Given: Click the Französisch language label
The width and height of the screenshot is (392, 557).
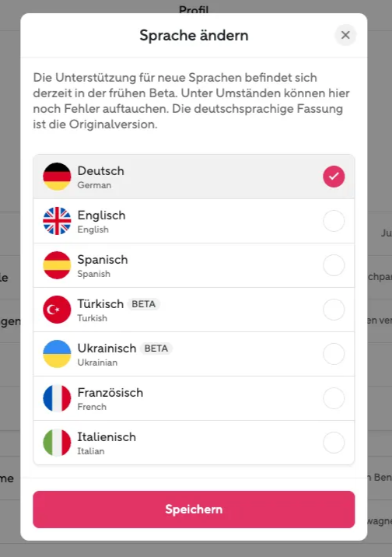Looking at the screenshot, I should 110,393.
